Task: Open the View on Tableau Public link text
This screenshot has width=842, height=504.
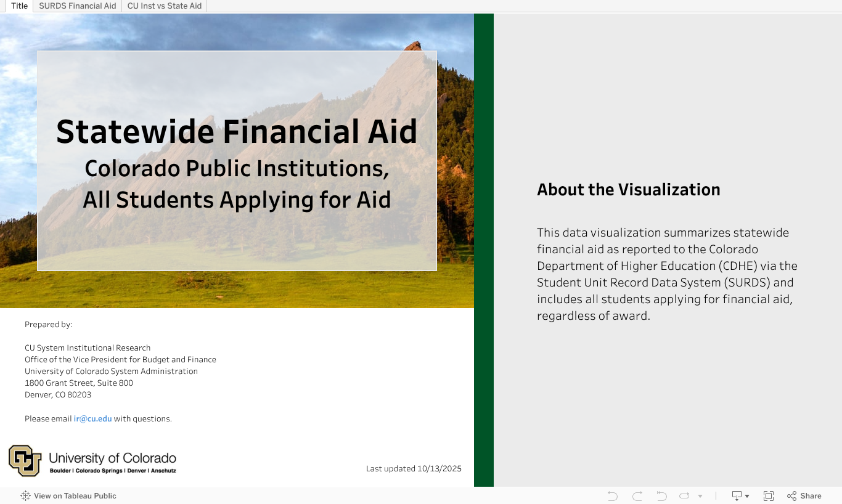Action: pyautogui.click(x=75, y=496)
